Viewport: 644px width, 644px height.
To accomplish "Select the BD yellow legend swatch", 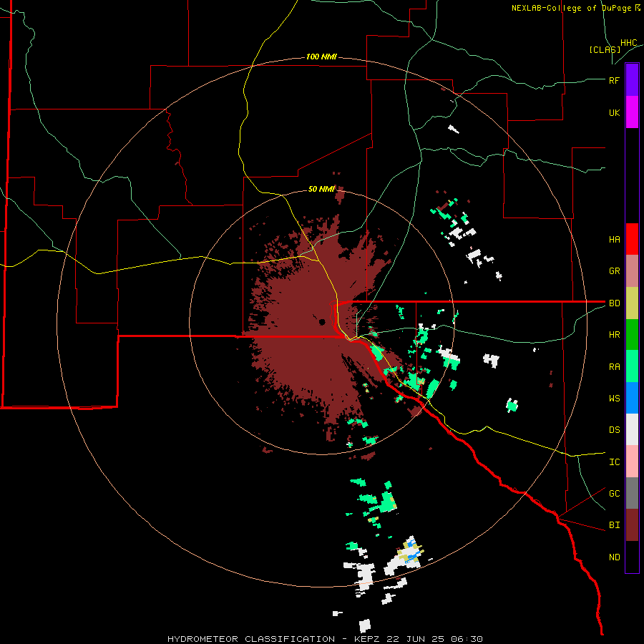I will click(632, 303).
